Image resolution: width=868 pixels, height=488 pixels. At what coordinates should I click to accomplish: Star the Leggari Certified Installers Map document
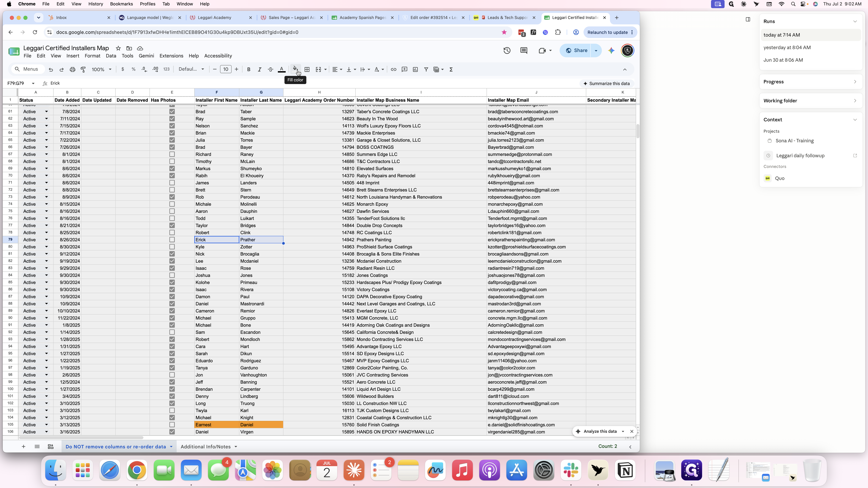point(118,48)
